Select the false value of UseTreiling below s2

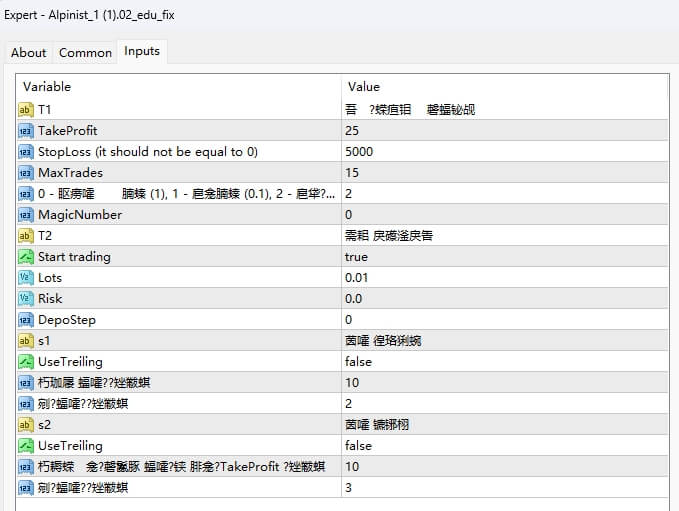click(358, 446)
